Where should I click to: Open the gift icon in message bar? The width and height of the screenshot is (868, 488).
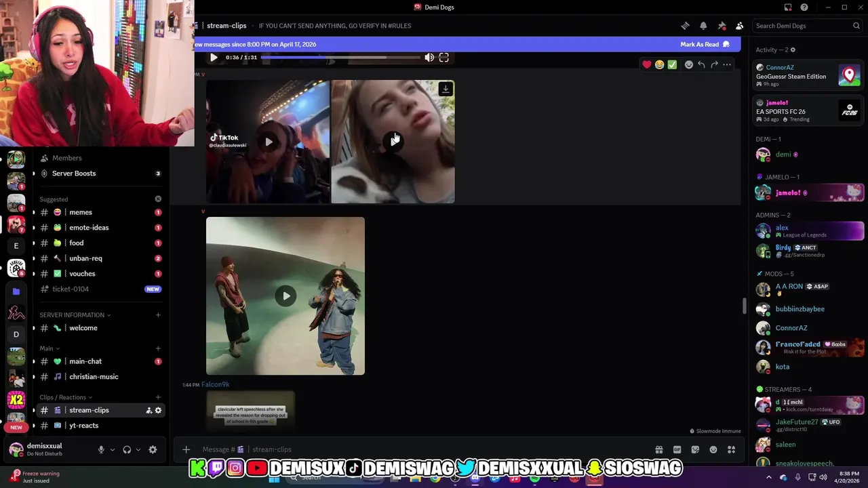[658, 449]
